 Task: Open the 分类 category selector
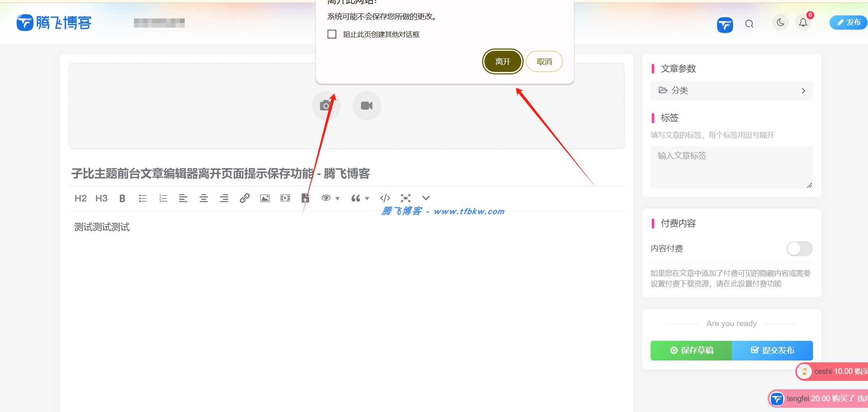tap(731, 90)
